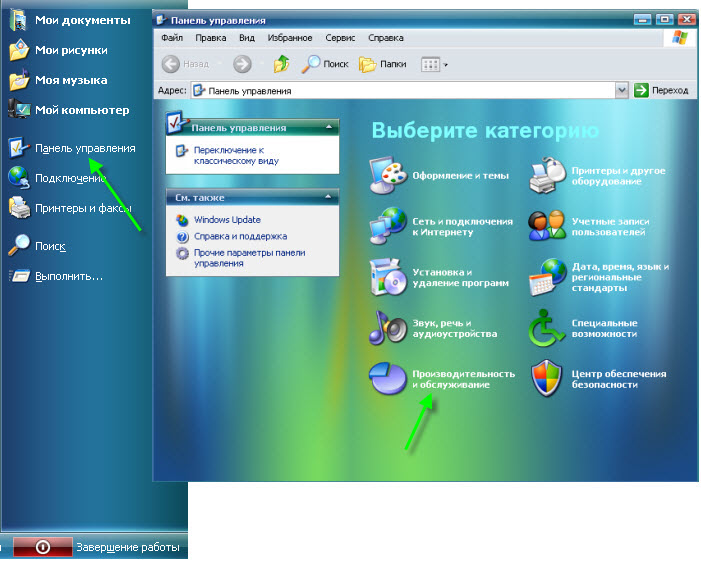Click the Установка и удаление программ icon
The image size is (701, 577).
387,277
